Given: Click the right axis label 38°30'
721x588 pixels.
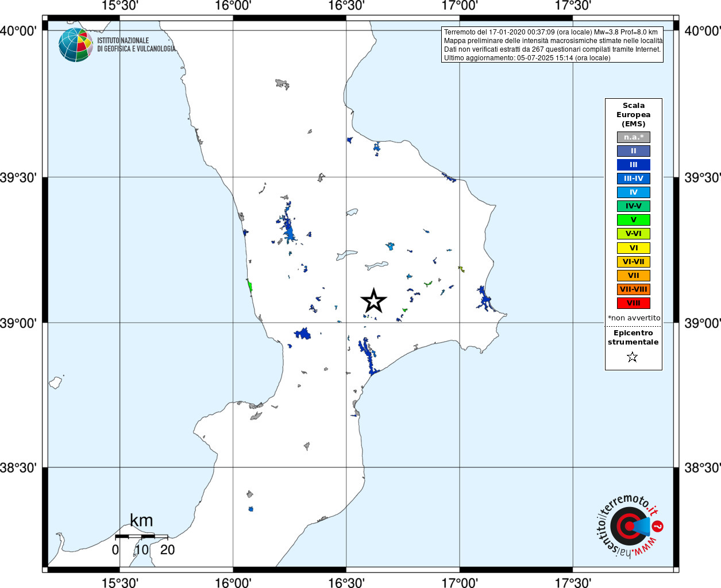Looking at the screenshot, I should coord(703,467).
